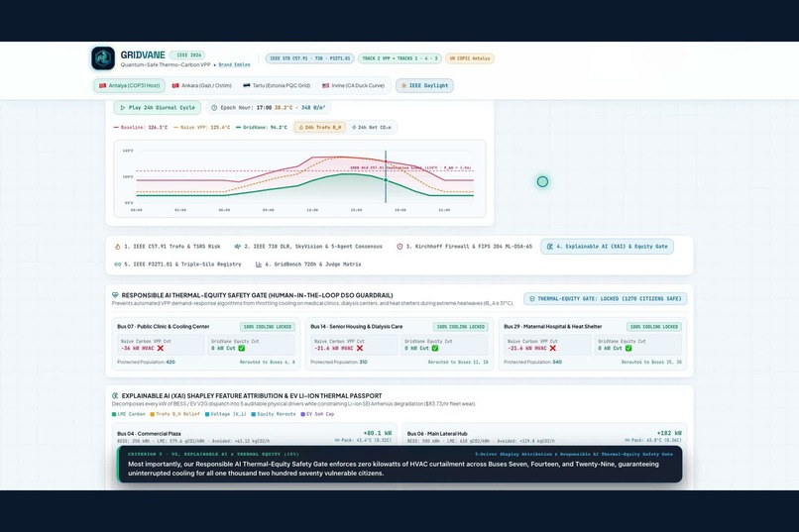Click Bus 14 100% Cooling Locked badge
The width and height of the screenshot is (799, 532).
(461, 327)
